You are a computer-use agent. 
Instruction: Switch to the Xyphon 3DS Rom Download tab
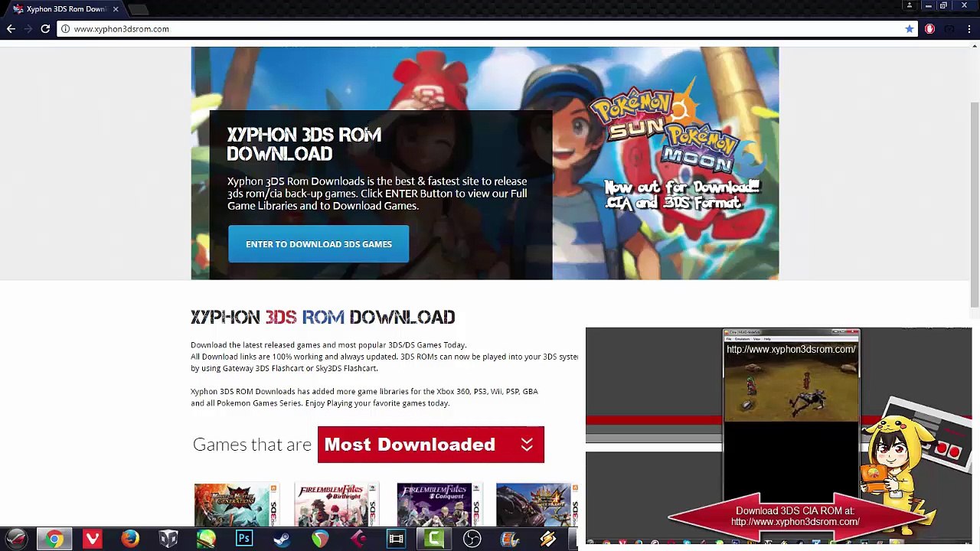coord(66,9)
